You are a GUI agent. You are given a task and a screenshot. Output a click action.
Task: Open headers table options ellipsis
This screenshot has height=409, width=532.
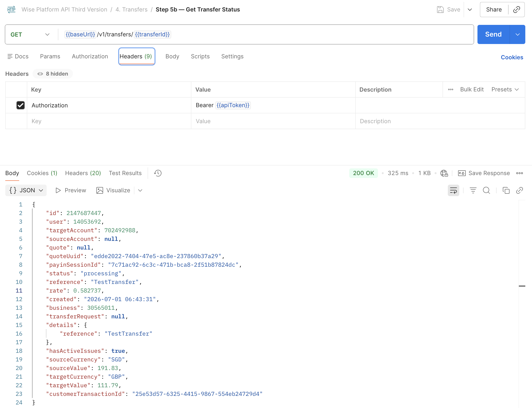[x=450, y=90]
